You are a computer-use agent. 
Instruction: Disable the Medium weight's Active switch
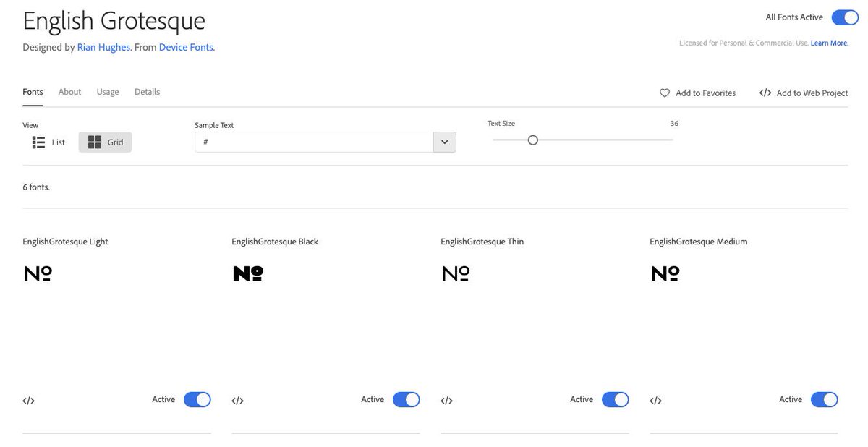coord(824,399)
